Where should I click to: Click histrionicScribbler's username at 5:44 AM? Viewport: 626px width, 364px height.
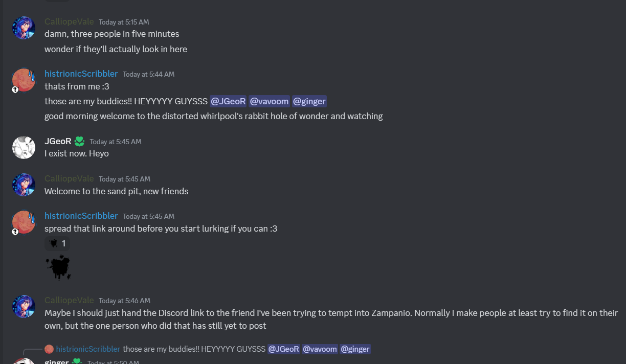[81, 74]
